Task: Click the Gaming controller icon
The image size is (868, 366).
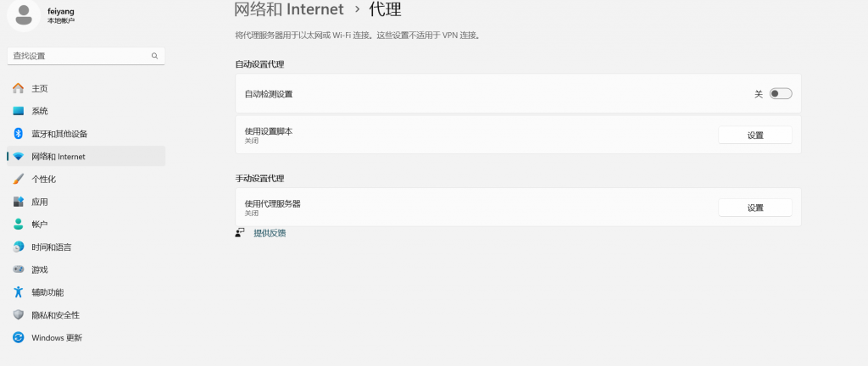Action: point(19,269)
